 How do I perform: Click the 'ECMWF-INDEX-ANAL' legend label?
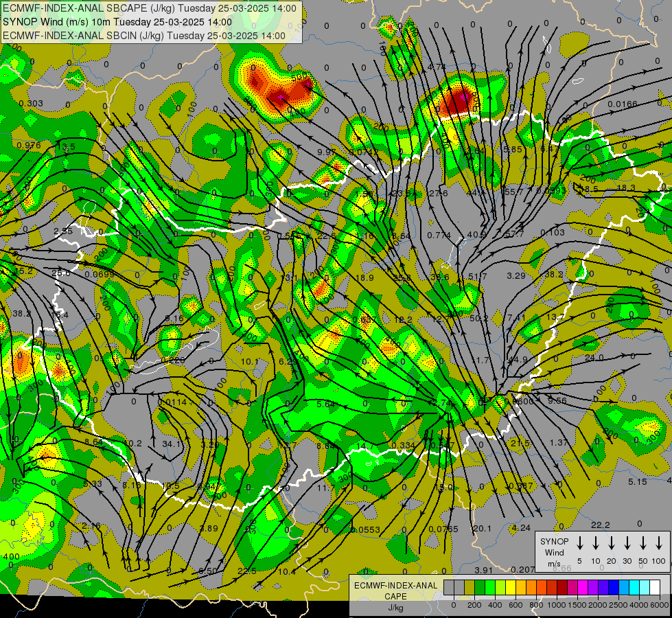click(395, 586)
